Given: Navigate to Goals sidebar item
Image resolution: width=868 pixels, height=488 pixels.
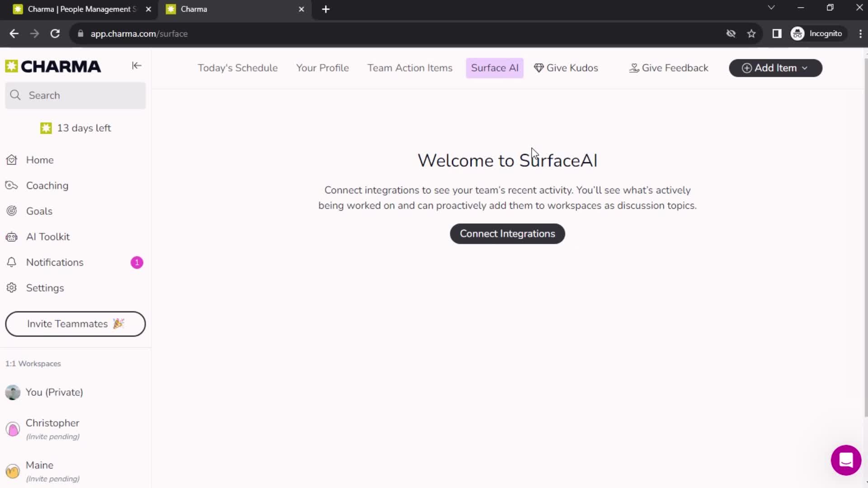Looking at the screenshot, I should click(39, 211).
